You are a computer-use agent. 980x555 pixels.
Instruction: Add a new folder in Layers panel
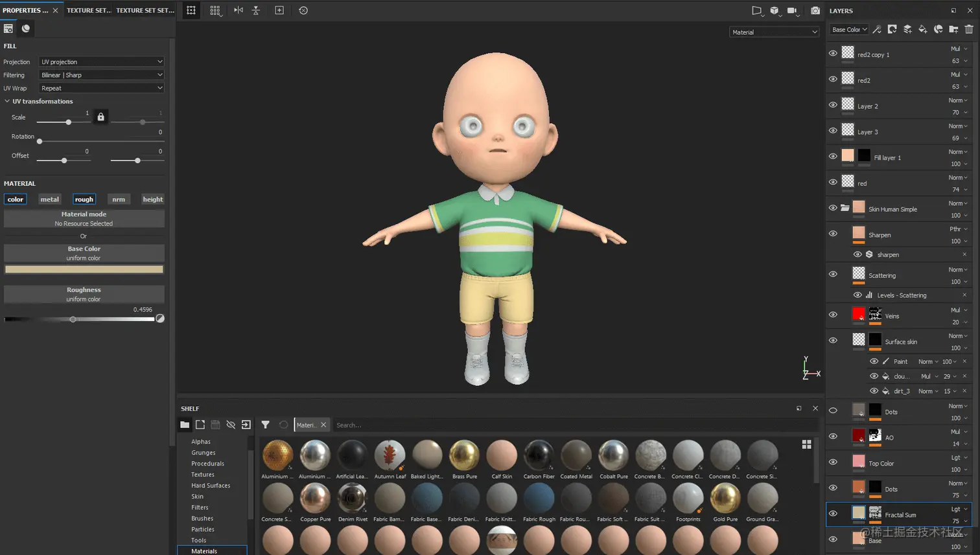click(953, 29)
